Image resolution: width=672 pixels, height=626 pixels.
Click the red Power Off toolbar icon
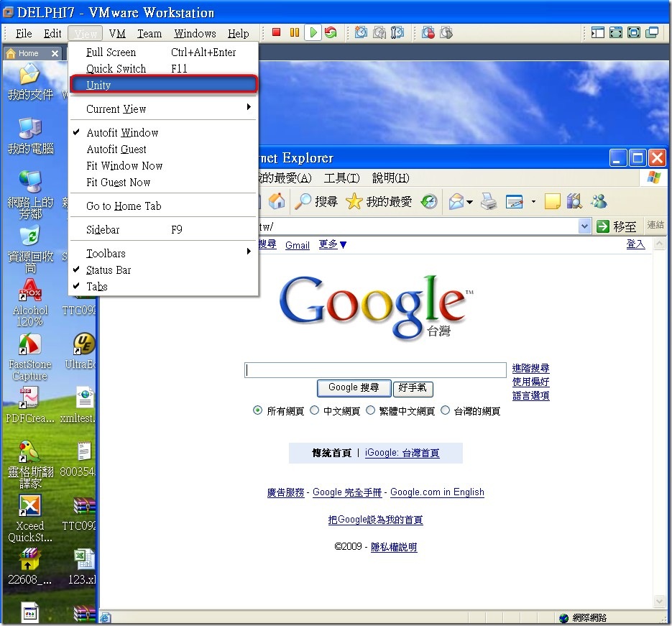pyautogui.click(x=277, y=32)
